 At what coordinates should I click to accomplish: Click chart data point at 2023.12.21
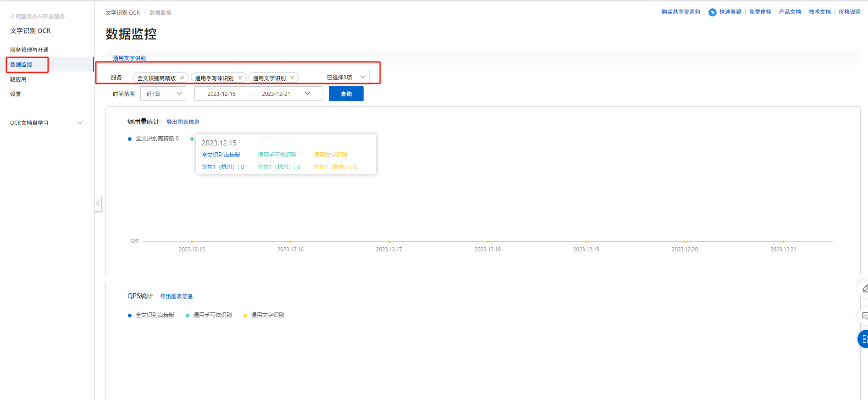tap(783, 241)
